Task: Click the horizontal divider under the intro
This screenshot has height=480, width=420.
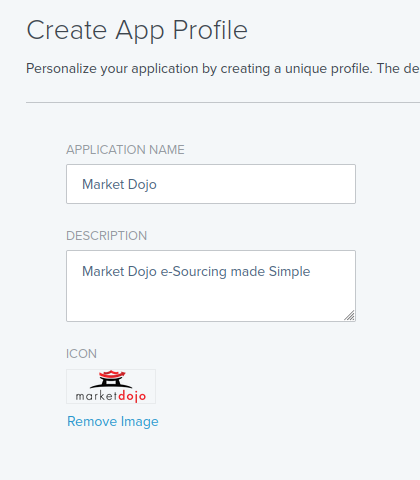Action: (223, 103)
